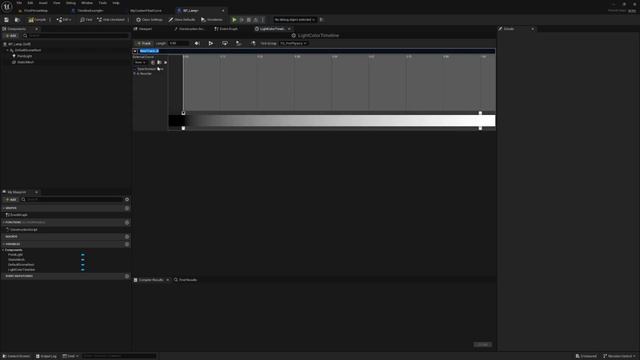Open the File menu
The image size is (640, 360).
point(19,3)
